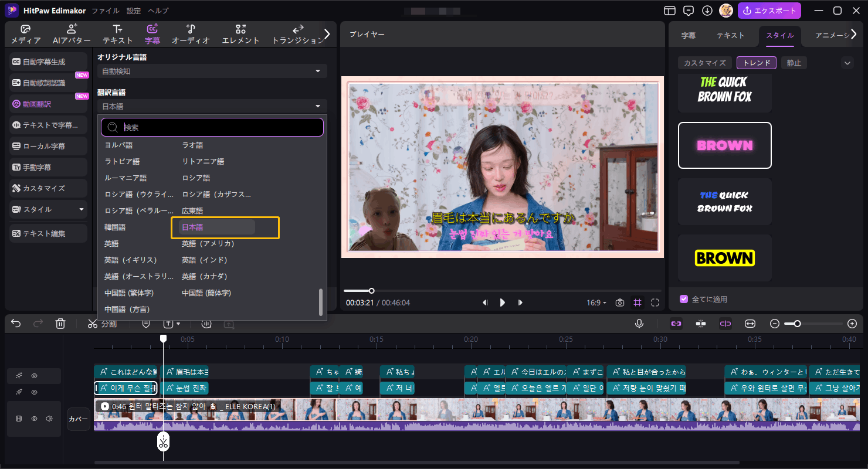Enter fullscreen preview mode
Viewport: 868px width, 469px height.
coord(655,302)
